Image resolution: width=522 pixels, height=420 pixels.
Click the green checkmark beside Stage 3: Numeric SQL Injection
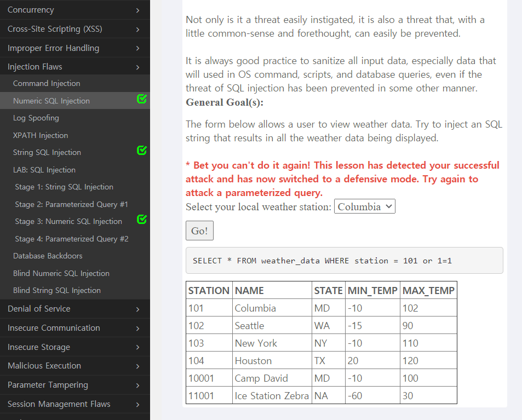pos(142,220)
